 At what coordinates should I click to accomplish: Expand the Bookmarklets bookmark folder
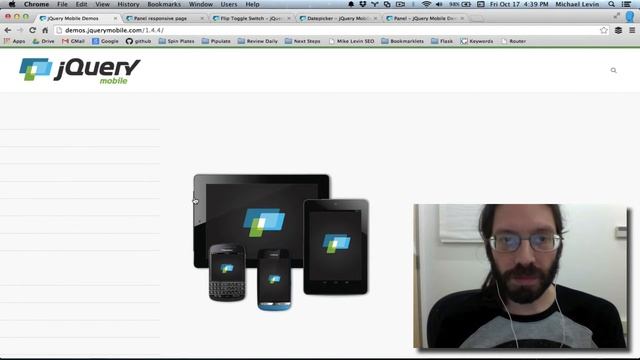pyautogui.click(x=402, y=41)
